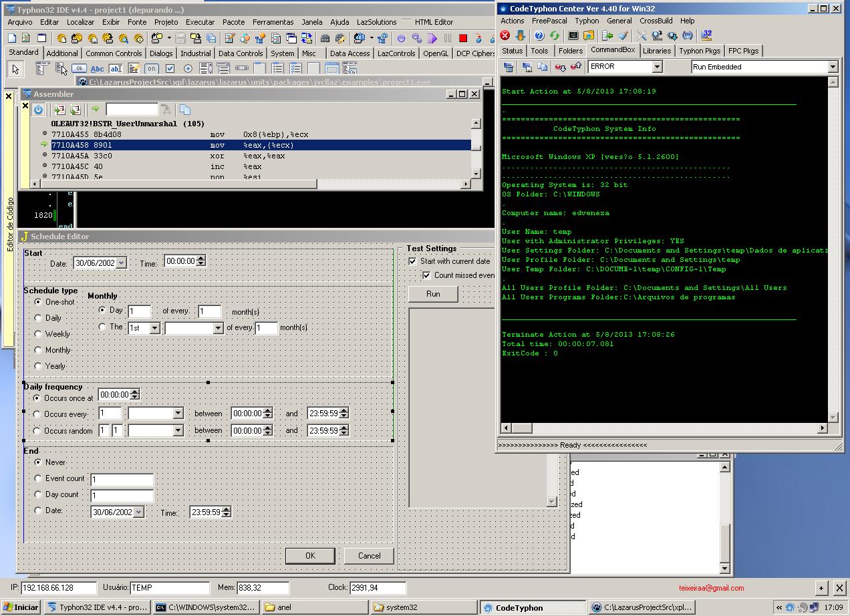Viewport: 850px width, 616px height.
Task: Open the CrossBuild menu in CodeTyphon Center
Action: [x=656, y=21]
